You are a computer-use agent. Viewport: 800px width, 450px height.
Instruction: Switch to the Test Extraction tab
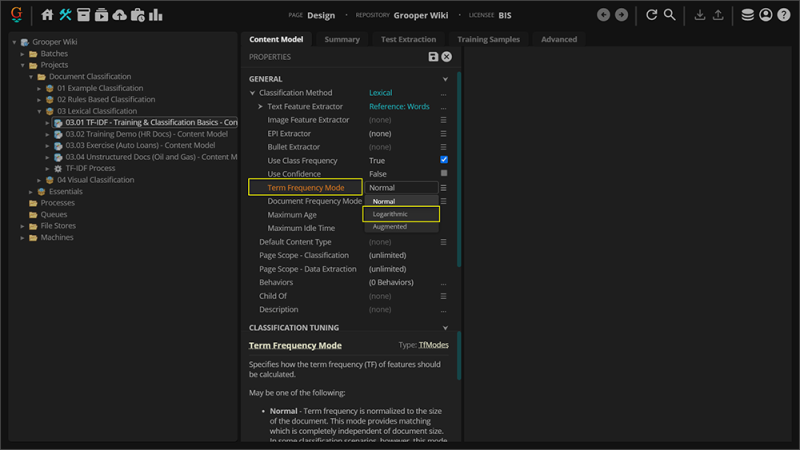[408, 39]
